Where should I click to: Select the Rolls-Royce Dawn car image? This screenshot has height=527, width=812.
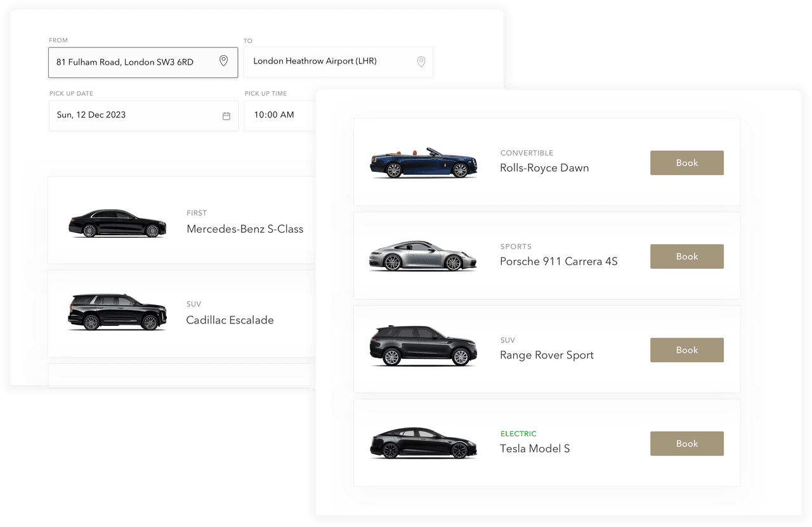[423, 163]
